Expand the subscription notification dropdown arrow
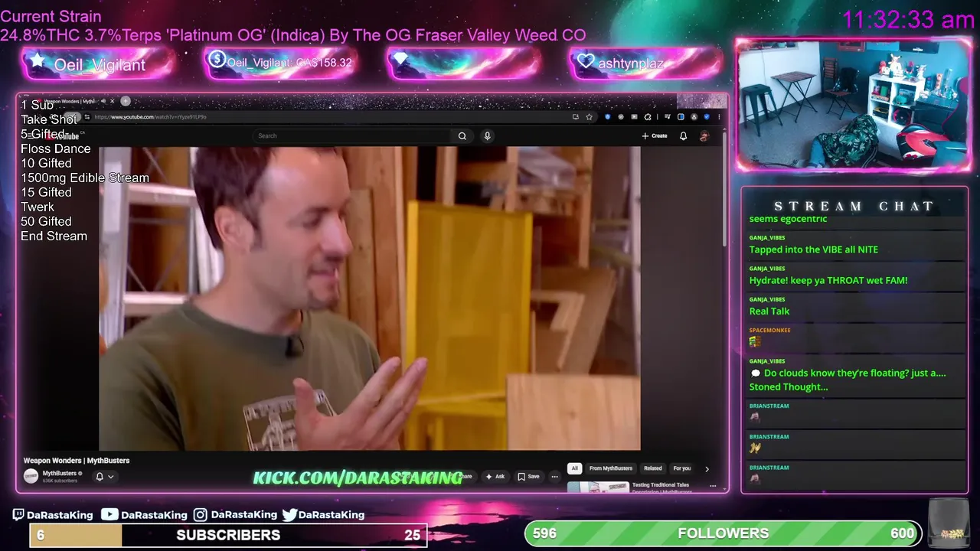 [110, 477]
